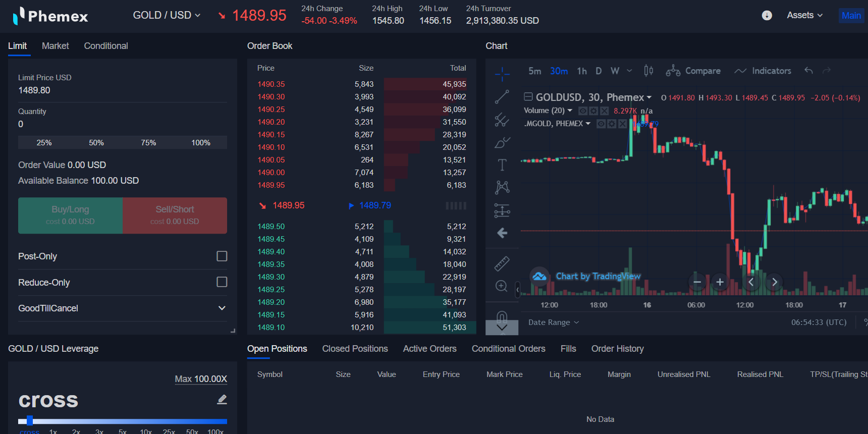The image size is (868, 434).
Task: Collapse the GOLDUSD legend box
Action: coord(528,97)
